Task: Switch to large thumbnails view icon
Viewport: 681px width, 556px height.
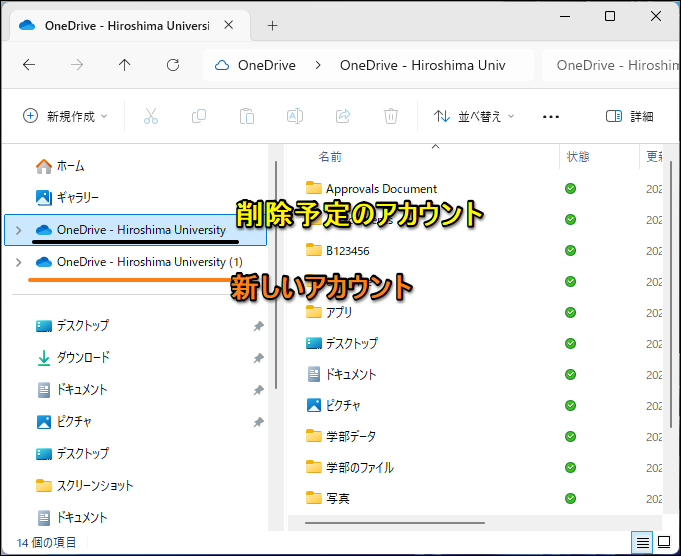Action: [664, 542]
